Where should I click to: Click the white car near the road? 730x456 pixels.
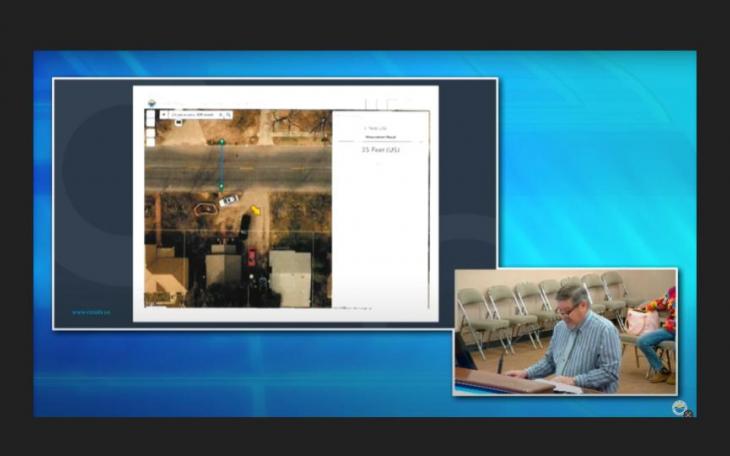coord(230,199)
